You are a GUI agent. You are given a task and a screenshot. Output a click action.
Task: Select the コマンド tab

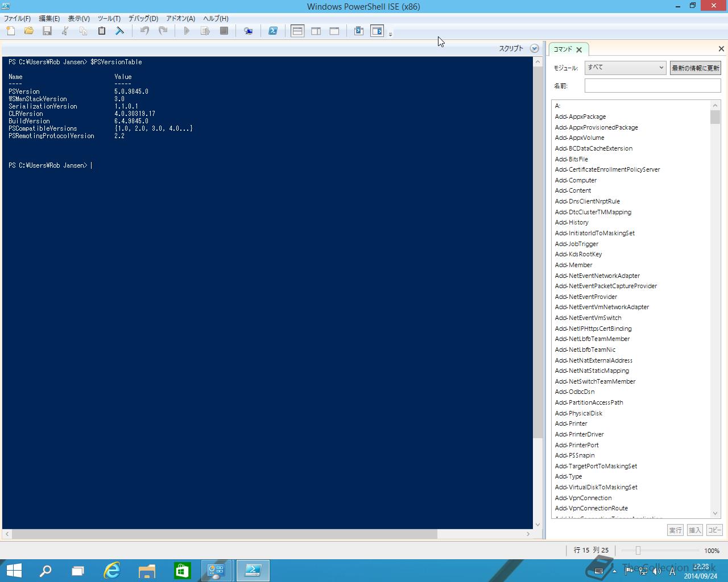563,49
